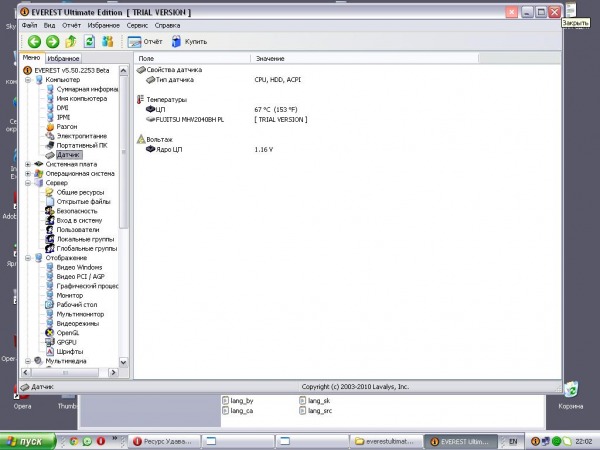
Task: Click the Шрифты font icon in the tree
Action: [50, 352]
